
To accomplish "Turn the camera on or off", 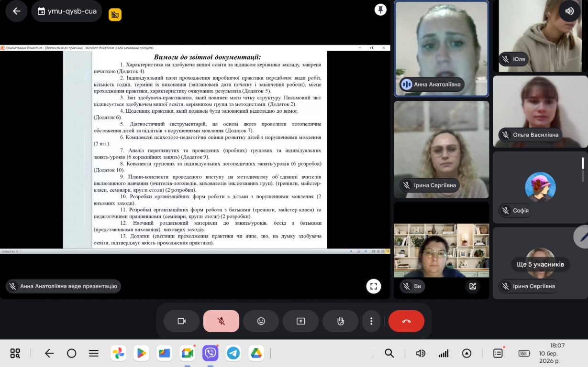I will point(181,321).
